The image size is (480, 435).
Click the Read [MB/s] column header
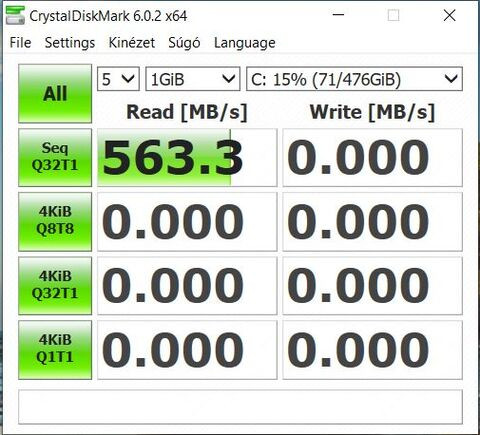187,112
